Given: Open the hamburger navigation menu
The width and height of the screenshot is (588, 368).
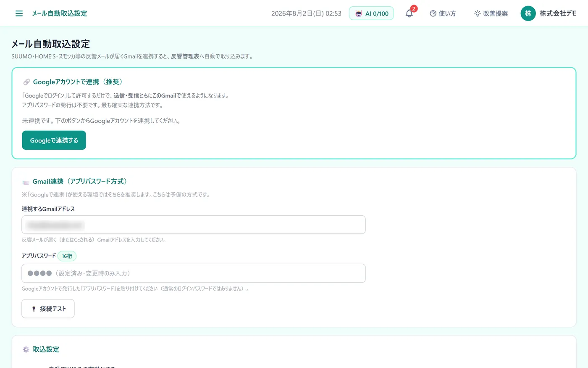Looking at the screenshot, I should click(x=19, y=13).
